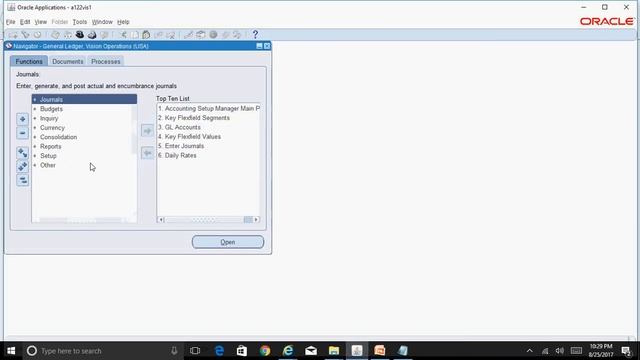Screen dimensions: 640x360
Task: Click the Attachments toolbar icon
Action: pos(225,35)
